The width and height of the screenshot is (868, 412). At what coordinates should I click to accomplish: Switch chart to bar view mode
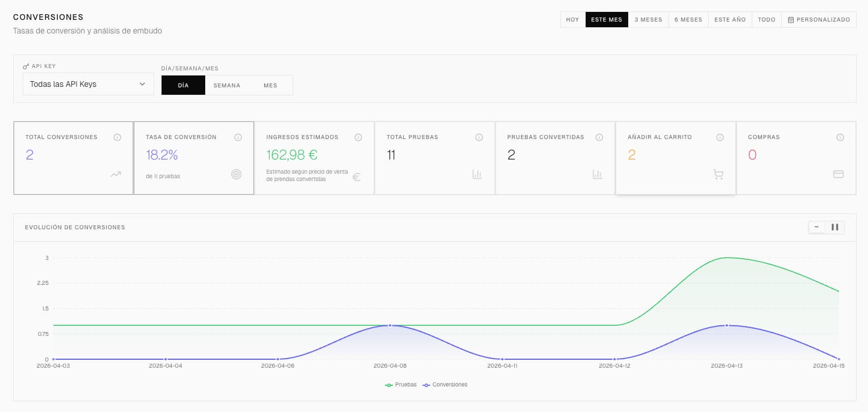[x=835, y=227]
